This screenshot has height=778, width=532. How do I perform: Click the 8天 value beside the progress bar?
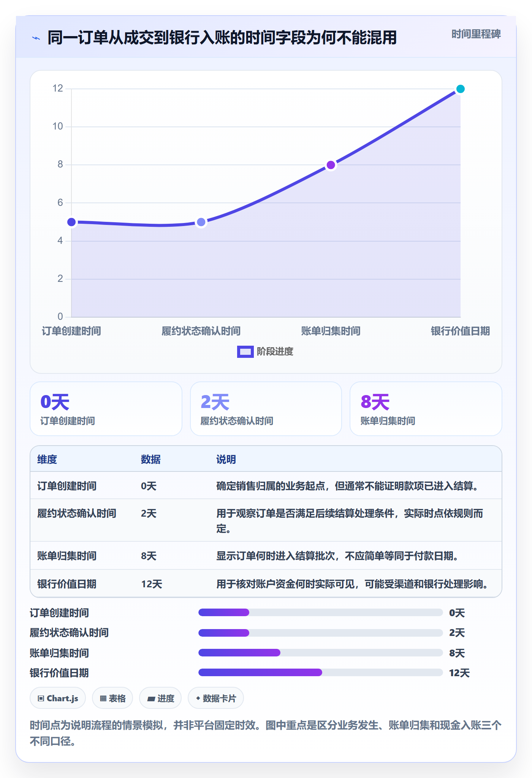(457, 653)
